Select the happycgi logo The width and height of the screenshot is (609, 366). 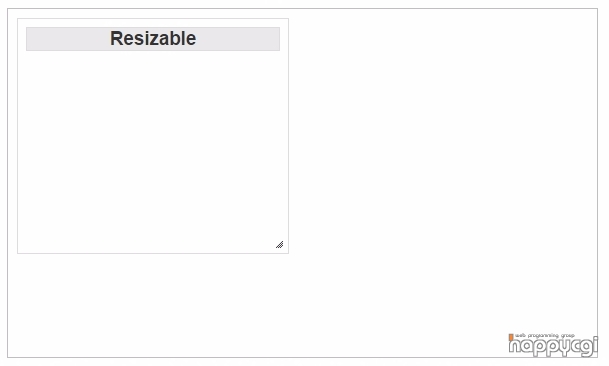click(x=553, y=345)
